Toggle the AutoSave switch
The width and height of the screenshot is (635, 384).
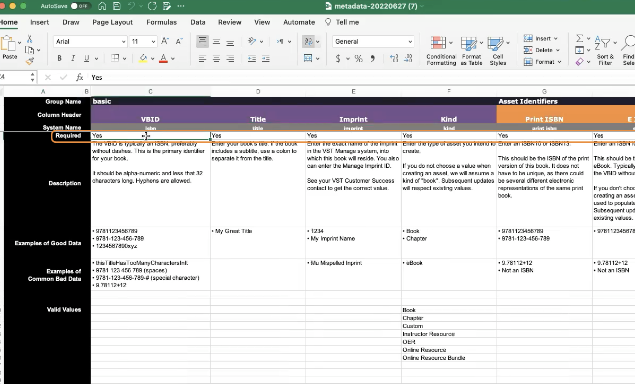pyautogui.click(x=80, y=6)
